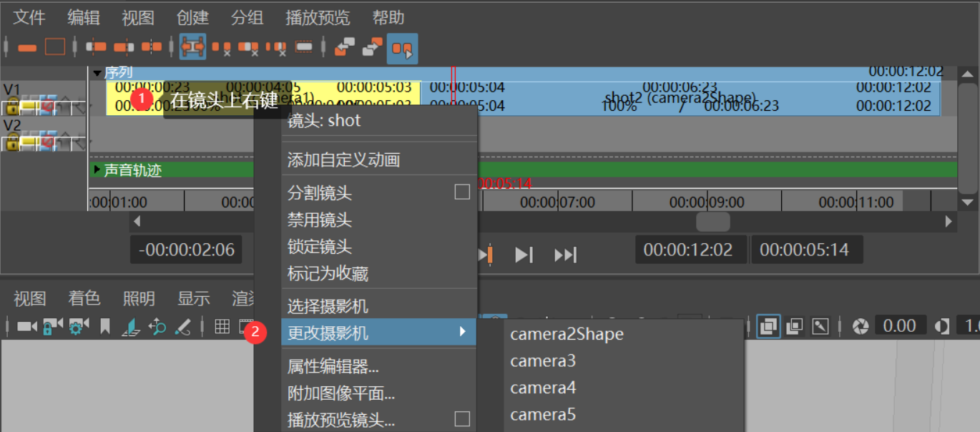Enable the 分割镜头 checkbox in the context menu
This screenshot has width=980, height=432.
tap(461, 192)
